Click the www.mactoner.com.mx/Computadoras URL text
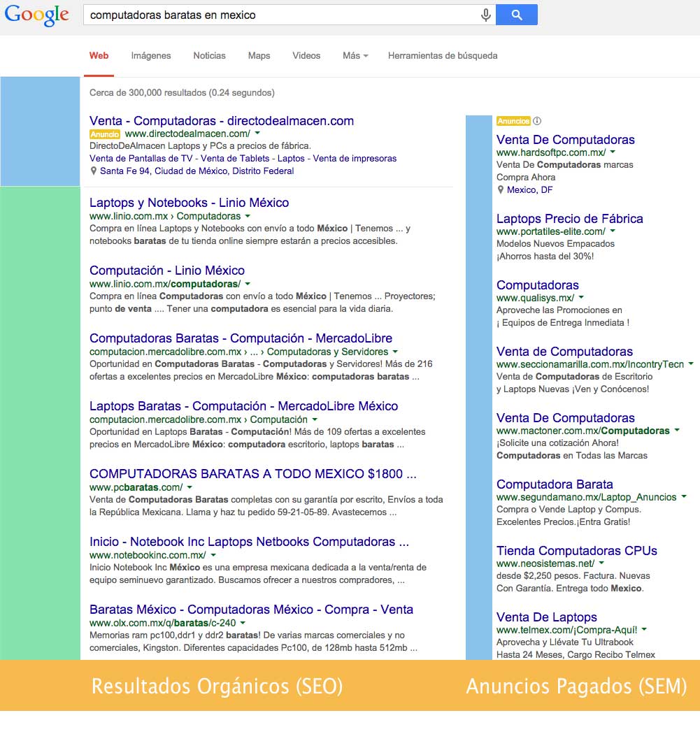The height and width of the screenshot is (734, 700). click(583, 431)
